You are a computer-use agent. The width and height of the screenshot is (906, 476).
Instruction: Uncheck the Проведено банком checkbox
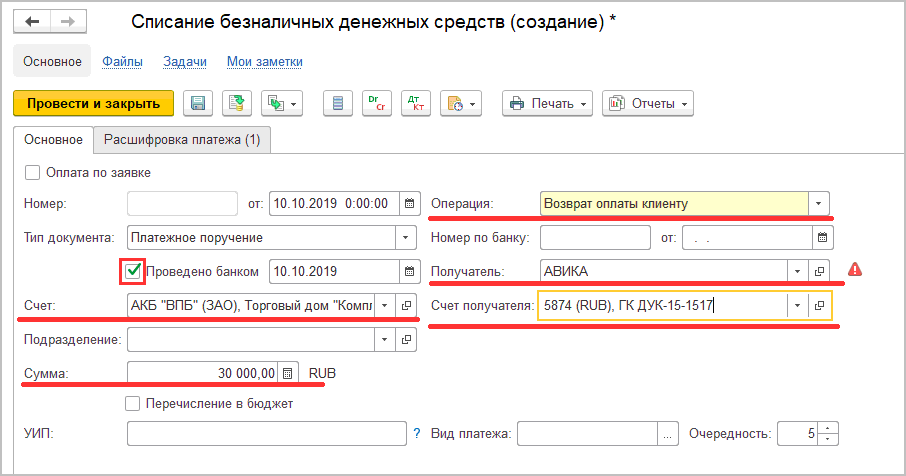pyautogui.click(x=133, y=271)
